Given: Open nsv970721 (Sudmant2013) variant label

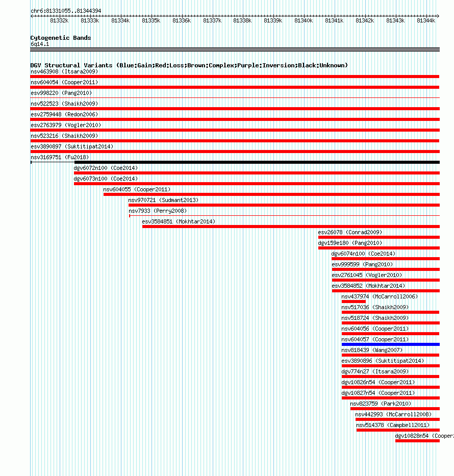Looking at the screenshot, I should pos(163,200).
